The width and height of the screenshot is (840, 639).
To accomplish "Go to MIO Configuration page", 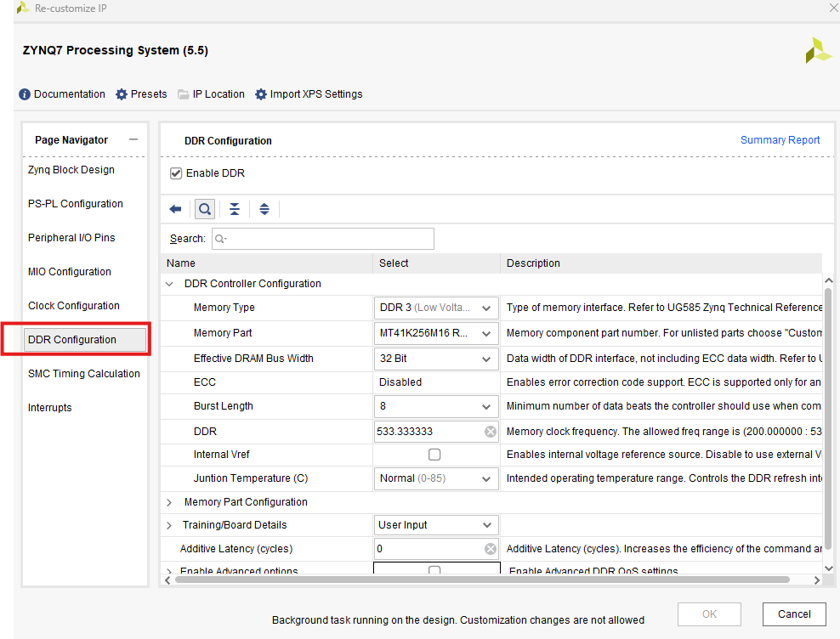I will click(70, 272).
